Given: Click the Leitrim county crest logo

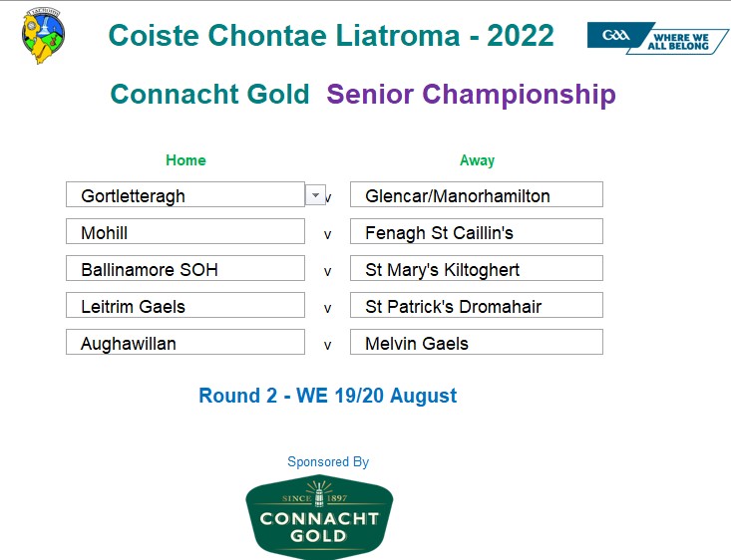Looking at the screenshot, I should point(43,36).
